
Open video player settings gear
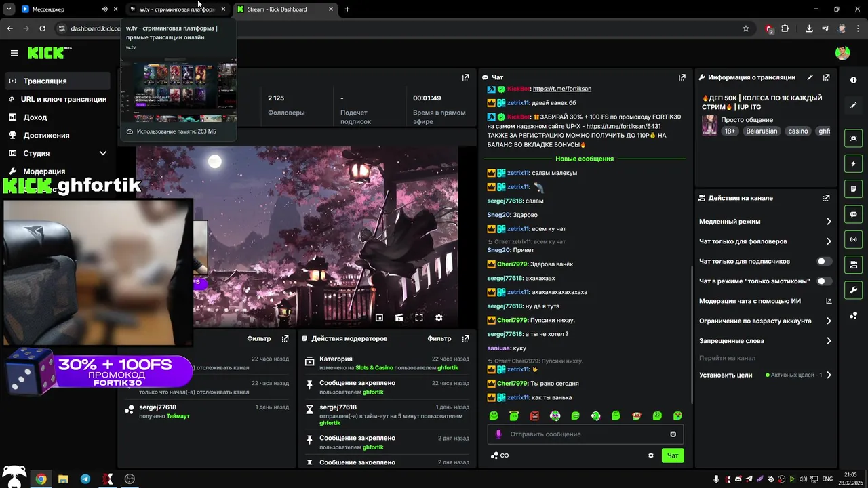439,317
